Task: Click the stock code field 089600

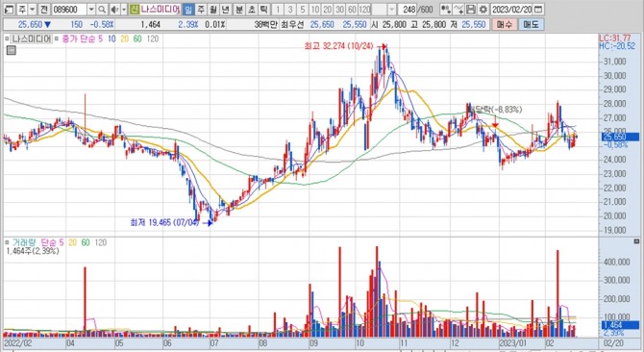Action: pos(68,9)
